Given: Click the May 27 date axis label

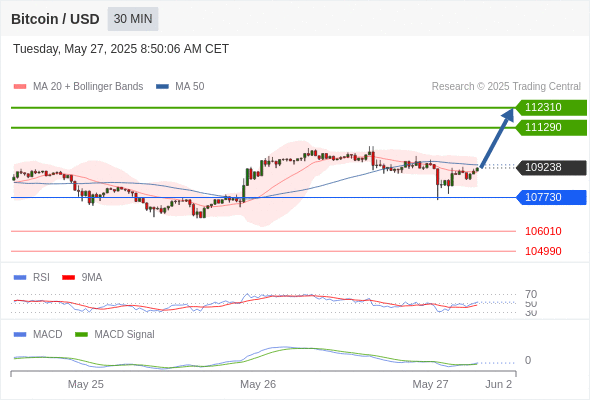Looking at the screenshot, I should tap(430, 384).
